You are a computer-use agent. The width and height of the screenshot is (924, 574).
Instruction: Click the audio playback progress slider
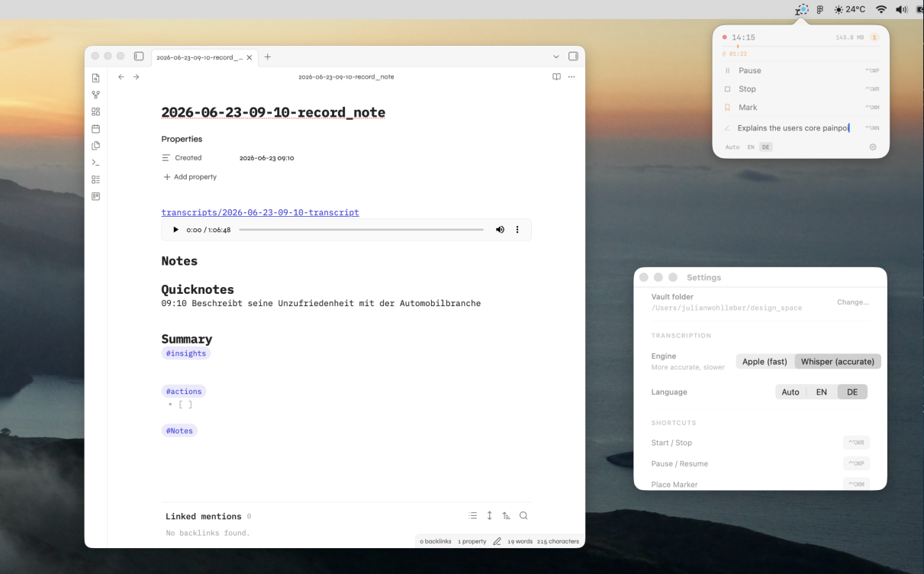[x=361, y=230]
